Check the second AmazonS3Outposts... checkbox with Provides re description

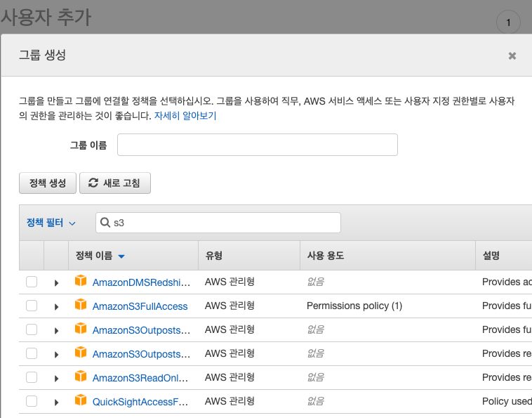pyautogui.click(x=32, y=353)
